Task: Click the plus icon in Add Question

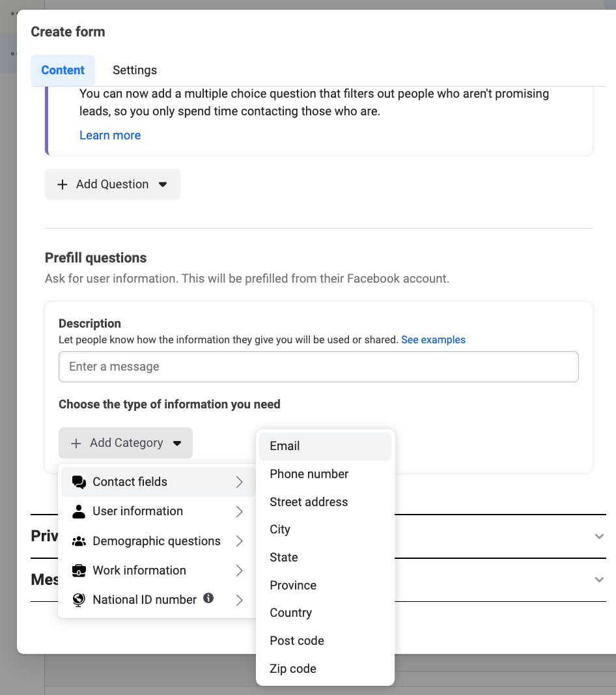Action: click(x=63, y=184)
